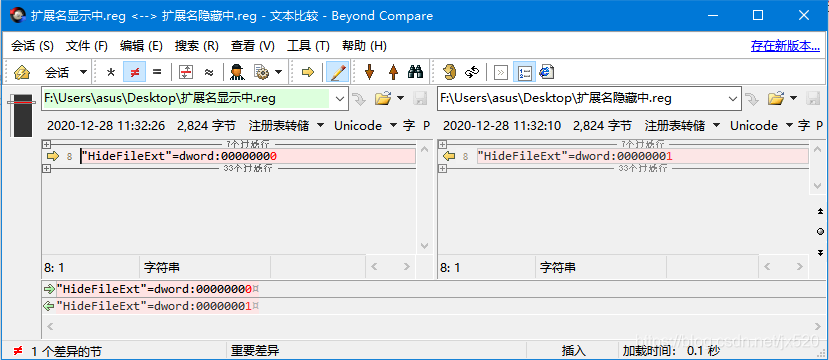The width and height of the screenshot is (829, 360).
Task: Expand the 33 folded lines in left pane
Action: tap(47, 168)
